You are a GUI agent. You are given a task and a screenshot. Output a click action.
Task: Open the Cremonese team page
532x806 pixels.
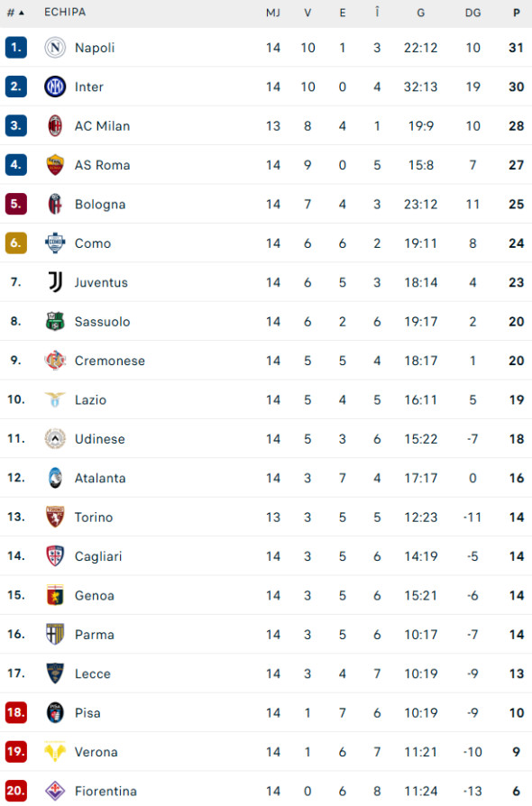[x=110, y=361]
